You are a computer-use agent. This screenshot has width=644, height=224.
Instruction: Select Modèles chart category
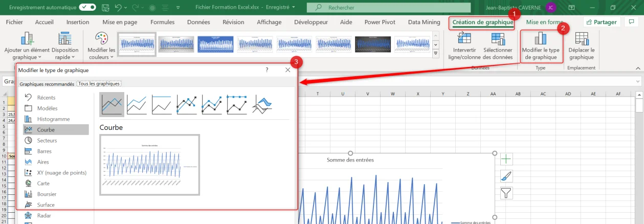[x=56, y=108]
